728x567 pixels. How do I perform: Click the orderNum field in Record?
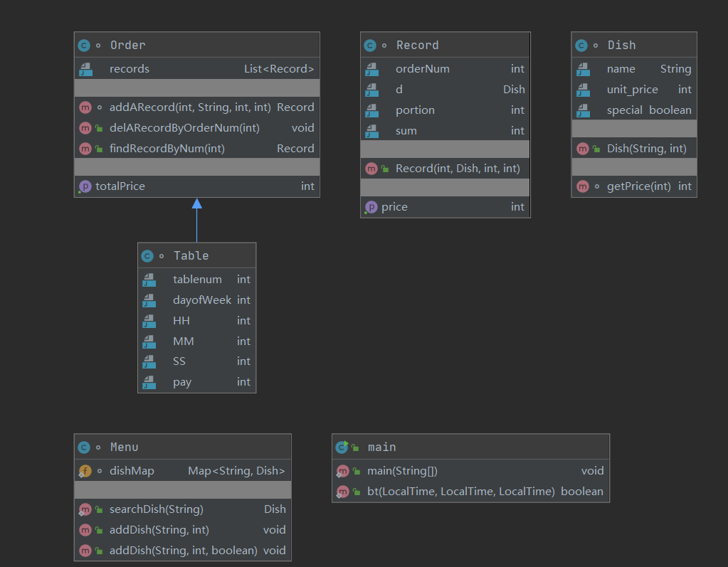coord(445,69)
